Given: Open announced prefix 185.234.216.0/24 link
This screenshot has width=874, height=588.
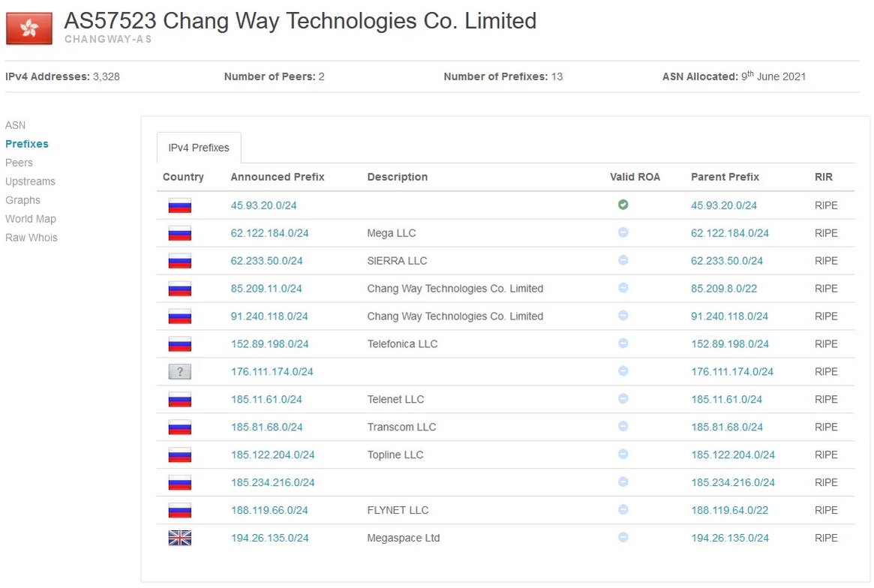Looking at the screenshot, I should (x=272, y=482).
